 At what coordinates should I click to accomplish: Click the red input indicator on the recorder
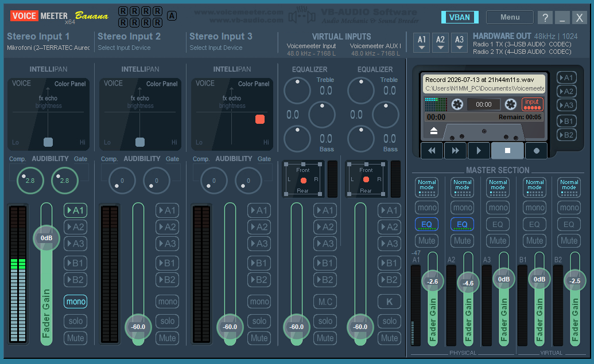coord(532,104)
